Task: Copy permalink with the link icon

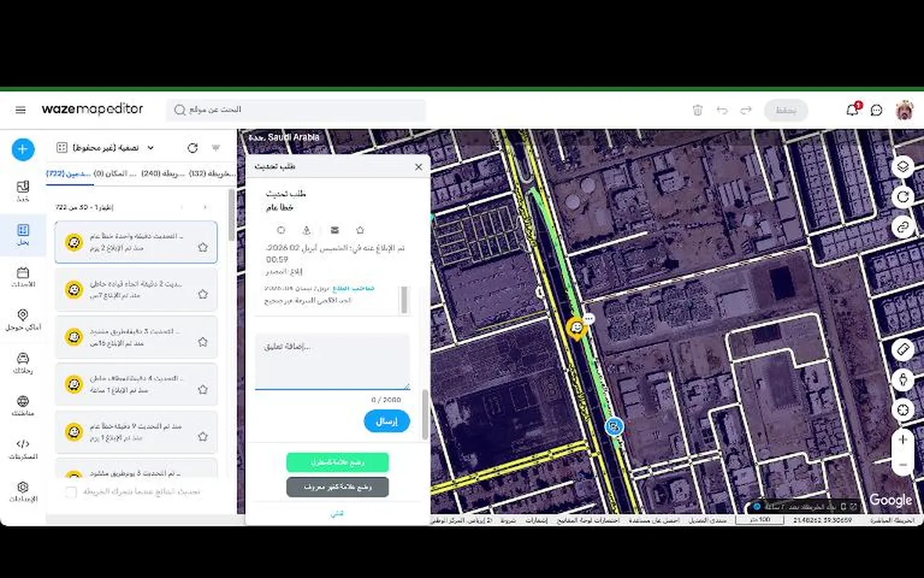Action: (x=903, y=227)
